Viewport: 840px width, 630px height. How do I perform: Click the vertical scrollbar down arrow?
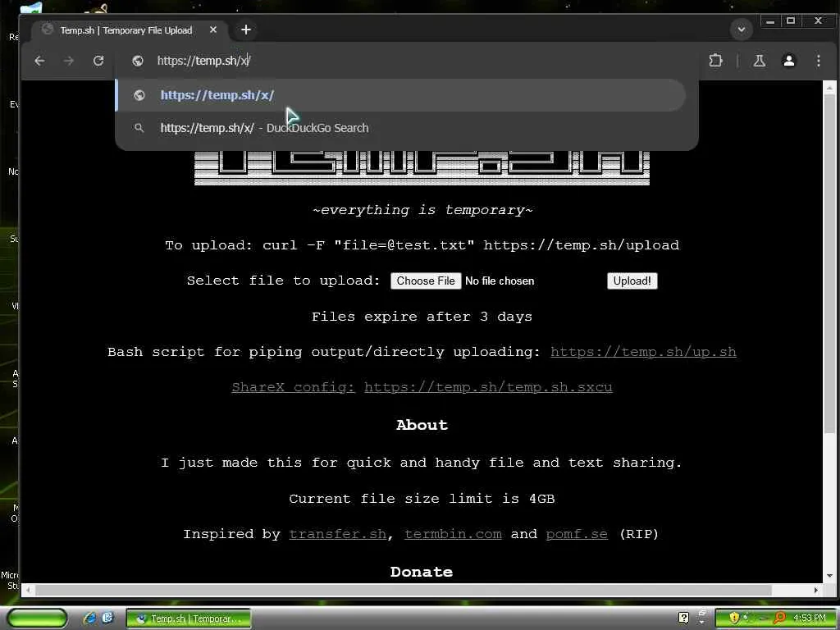tap(830, 576)
